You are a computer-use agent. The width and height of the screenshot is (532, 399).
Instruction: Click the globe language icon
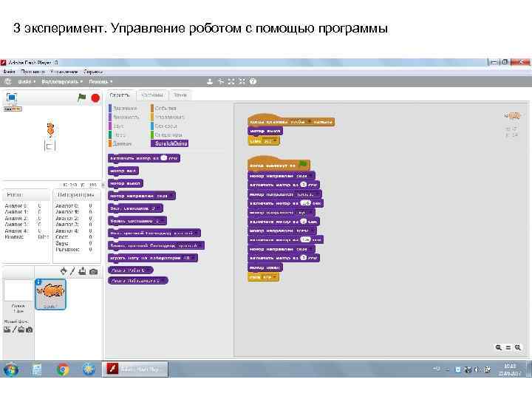tap(8, 81)
